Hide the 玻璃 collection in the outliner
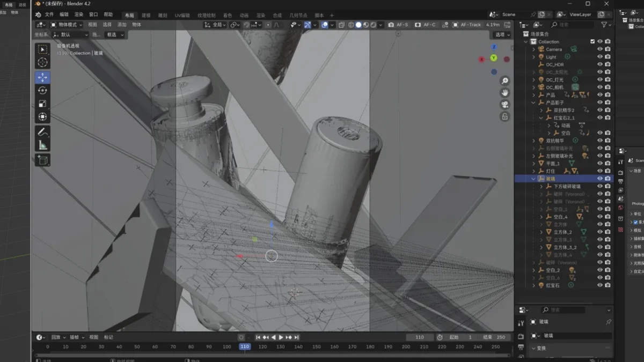The height and width of the screenshot is (362, 644). (x=600, y=178)
